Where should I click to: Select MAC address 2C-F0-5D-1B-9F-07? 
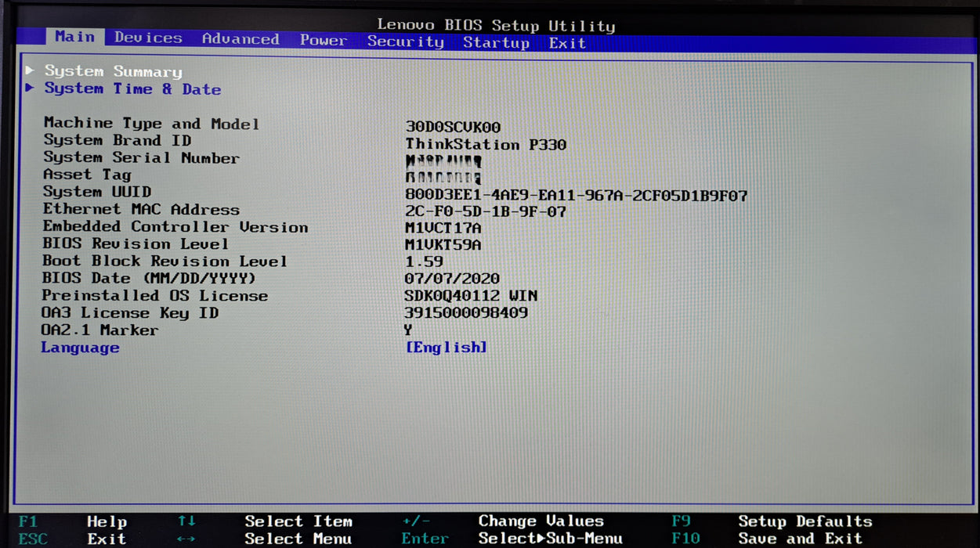pos(486,212)
